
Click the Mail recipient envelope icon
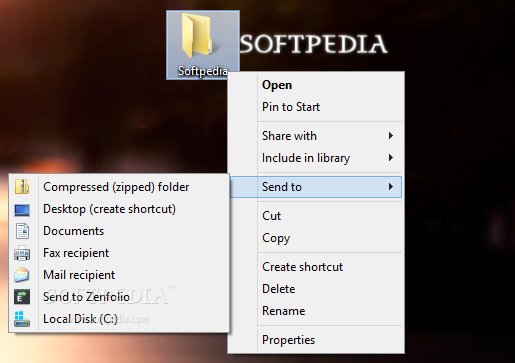22,275
